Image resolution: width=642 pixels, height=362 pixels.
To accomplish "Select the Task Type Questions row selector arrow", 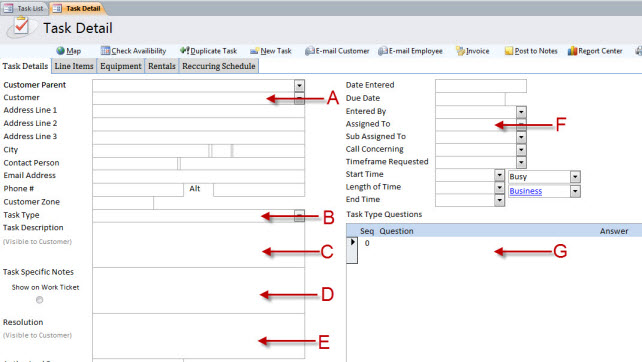I will [x=352, y=242].
